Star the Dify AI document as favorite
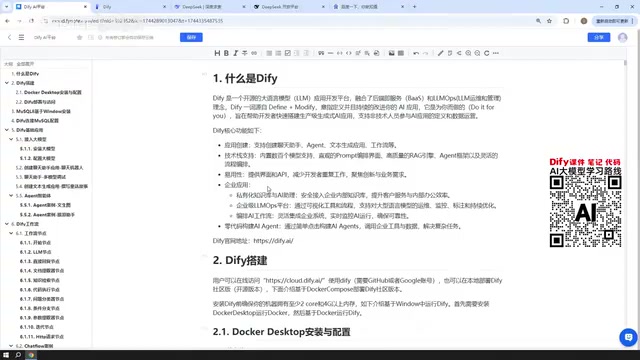Image resolution: width=640 pixels, height=360 pixels. (x=80, y=37)
